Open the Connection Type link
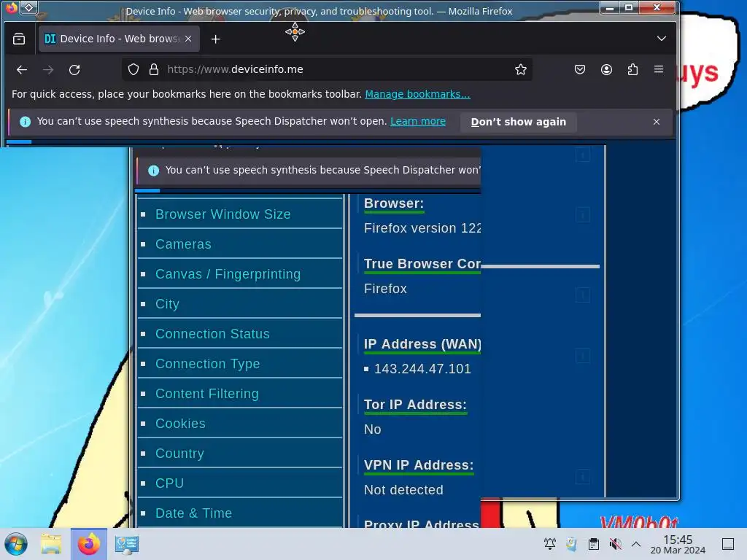Image resolution: width=747 pixels, height=560 pixels. [x=208, y=364]
